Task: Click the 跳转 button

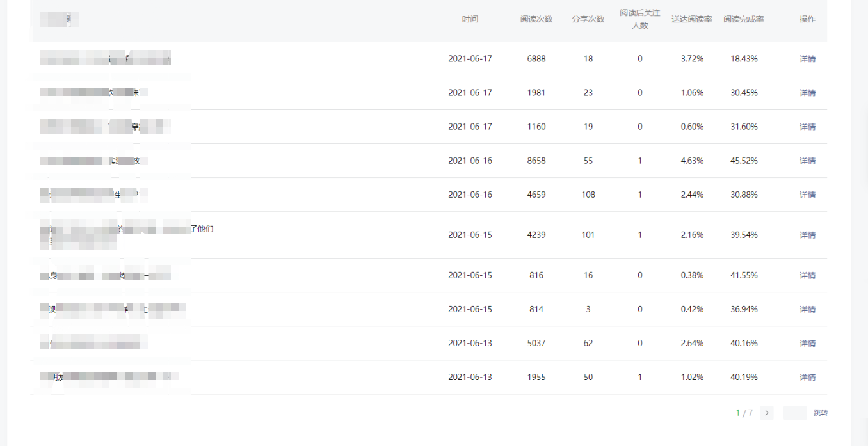Action: tap(821, 413)
